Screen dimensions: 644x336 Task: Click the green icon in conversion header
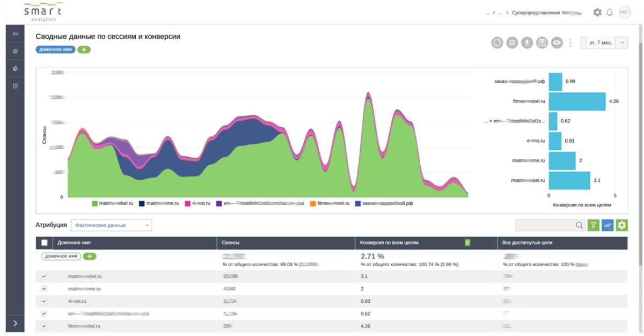pos(467,243)
